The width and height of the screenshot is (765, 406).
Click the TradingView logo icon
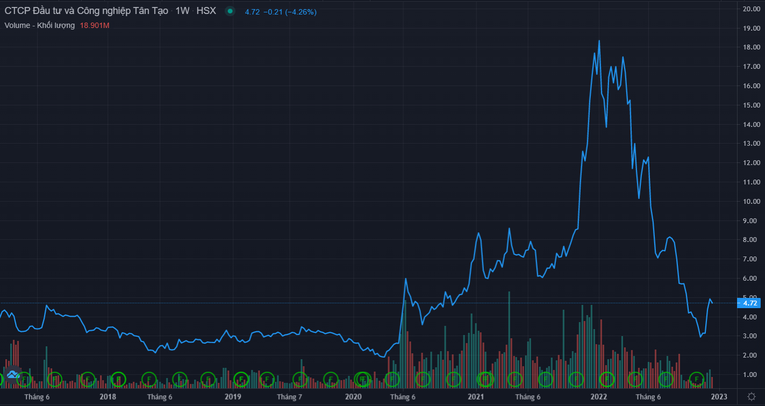(13, 376)
